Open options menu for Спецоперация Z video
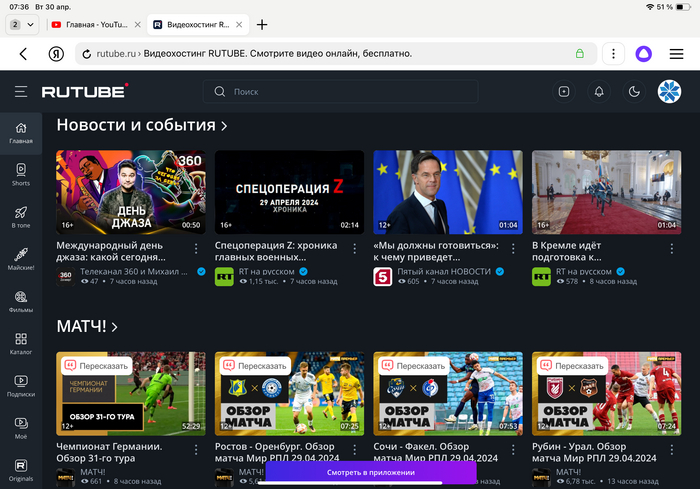Image resolution: width=700 pixels, height=489 pixels. pyautogui.click(x=354, y=249)
